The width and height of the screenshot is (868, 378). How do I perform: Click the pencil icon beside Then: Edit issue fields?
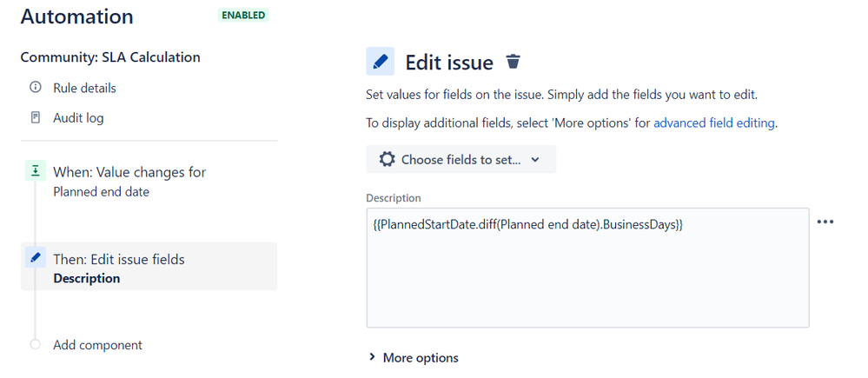coord(36,257)
